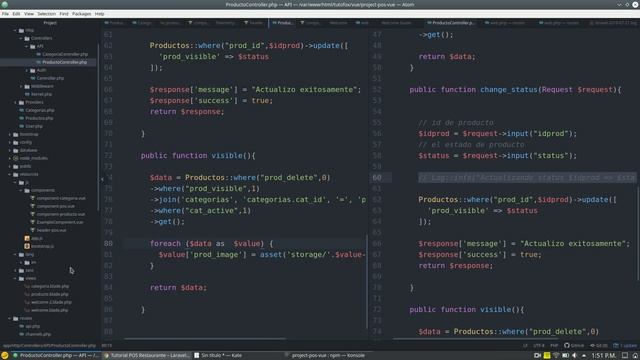640x360 pixels.
Task: Switch to Kate editor in taskbar
Action: tap(218, 356)
